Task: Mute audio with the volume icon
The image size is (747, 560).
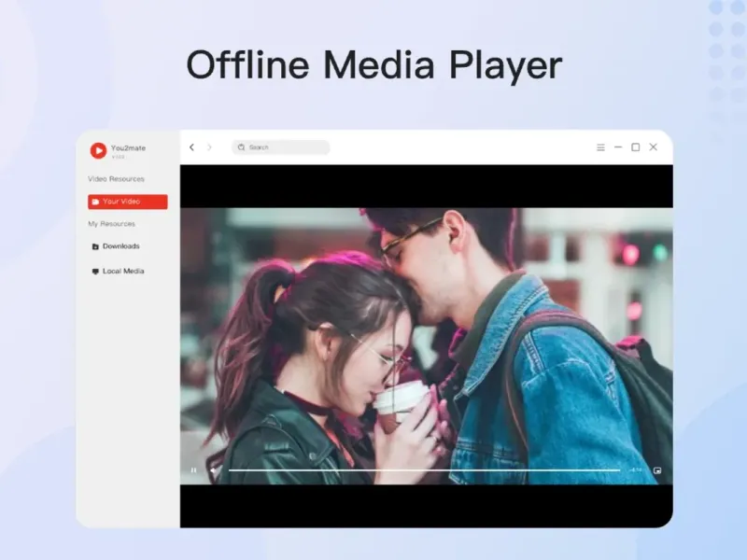Action: (x=211, y=470)
